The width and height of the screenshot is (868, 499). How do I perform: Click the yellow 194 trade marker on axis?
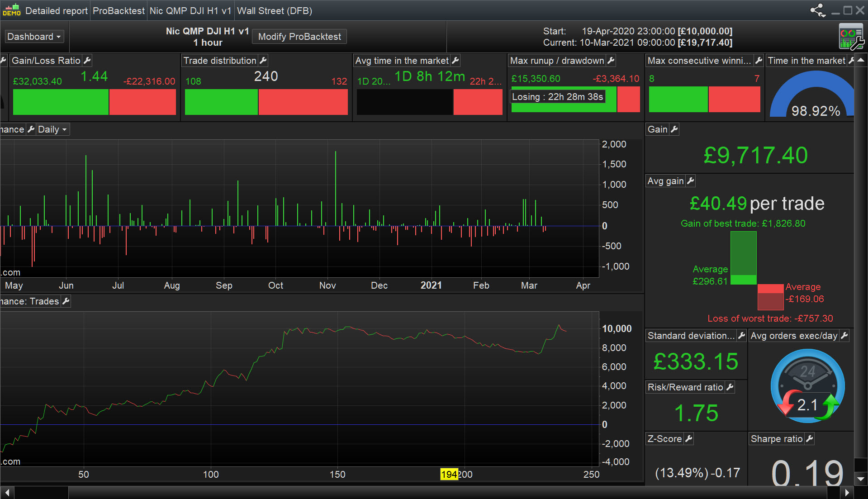click(x=449, y=474)
